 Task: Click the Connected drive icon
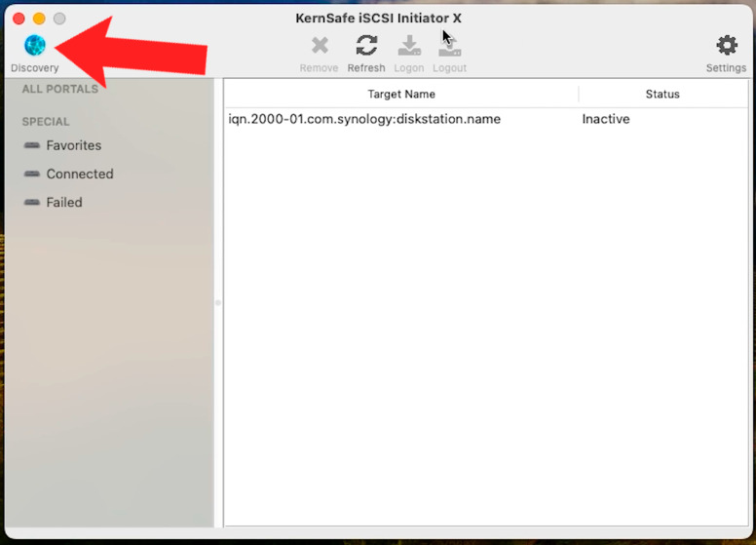tap(32, 174)
